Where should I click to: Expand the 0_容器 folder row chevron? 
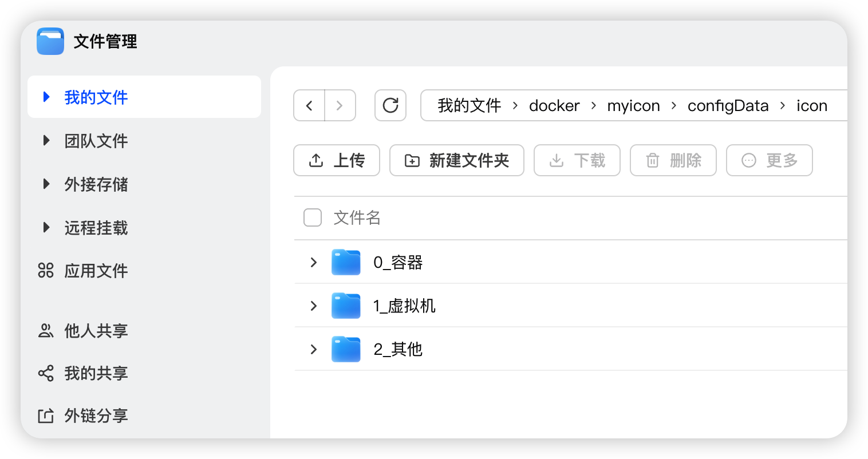(313, 263)
